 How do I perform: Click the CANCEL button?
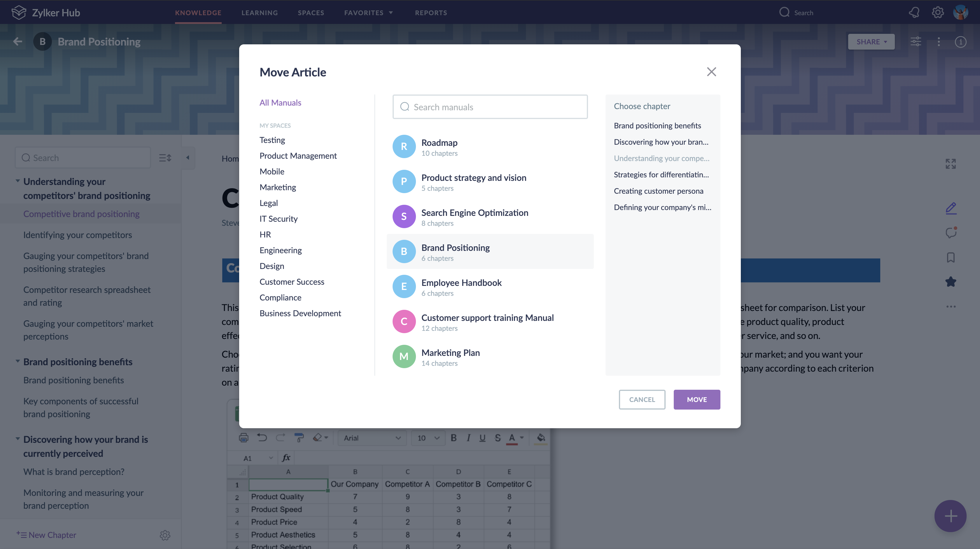point(642,399)
